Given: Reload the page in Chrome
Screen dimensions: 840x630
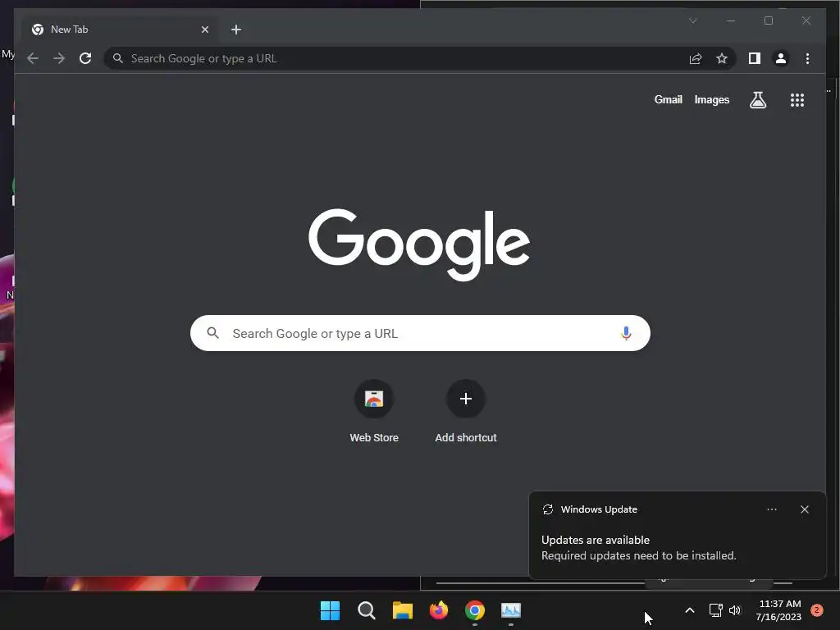Looking at the screenshot, I should [x=85, y=58].
